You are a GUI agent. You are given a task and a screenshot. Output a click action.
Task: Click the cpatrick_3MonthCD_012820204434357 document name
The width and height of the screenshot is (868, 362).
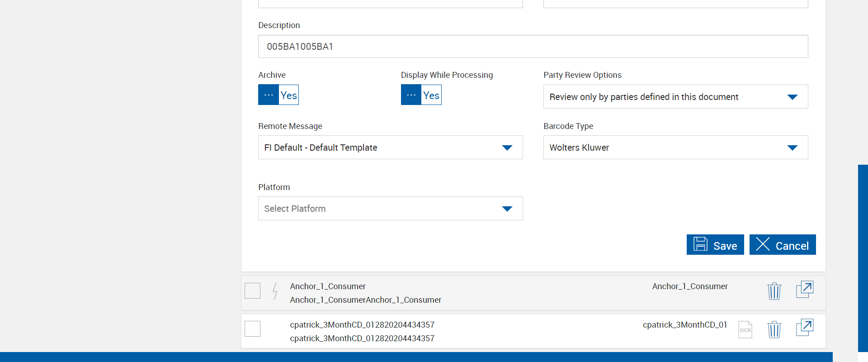pos(362,325)
